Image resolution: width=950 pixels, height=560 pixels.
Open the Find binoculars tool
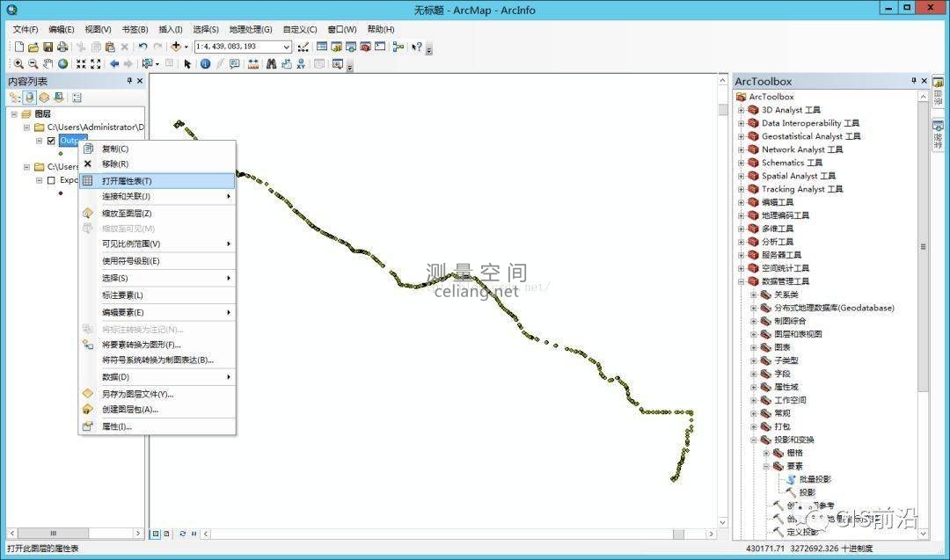coord(272,63)
